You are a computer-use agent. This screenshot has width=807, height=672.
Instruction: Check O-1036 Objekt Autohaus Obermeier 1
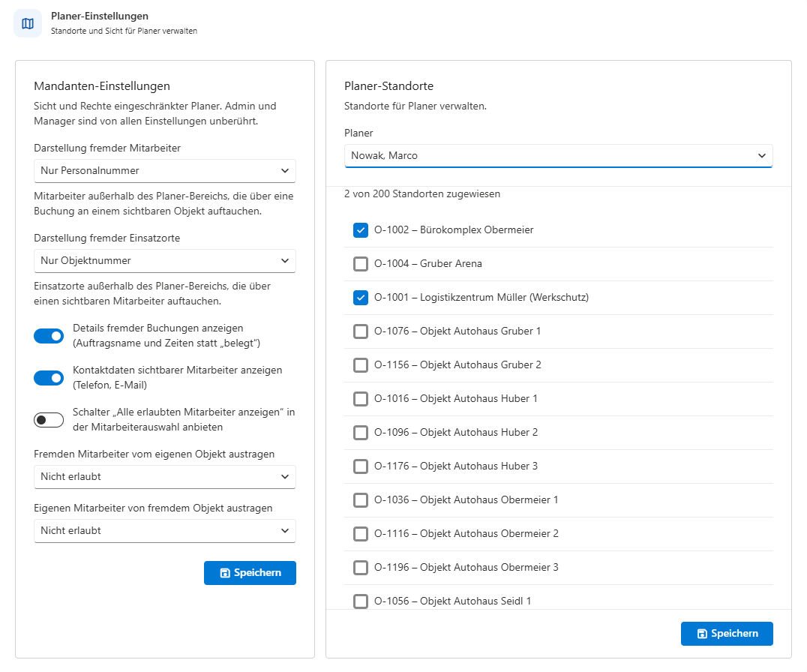361,500
